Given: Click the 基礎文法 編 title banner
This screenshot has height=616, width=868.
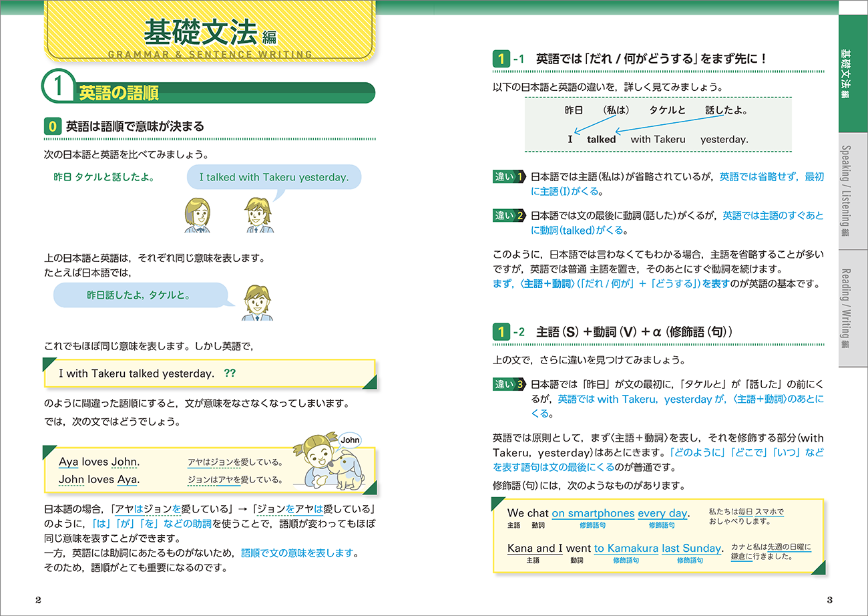Looking at the screenshot, I should (x=209, y=31).
